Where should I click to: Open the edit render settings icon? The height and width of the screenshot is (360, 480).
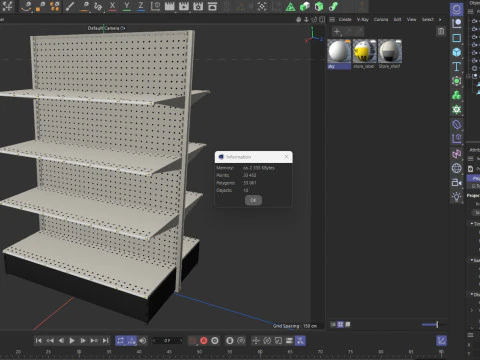(198, 6)
